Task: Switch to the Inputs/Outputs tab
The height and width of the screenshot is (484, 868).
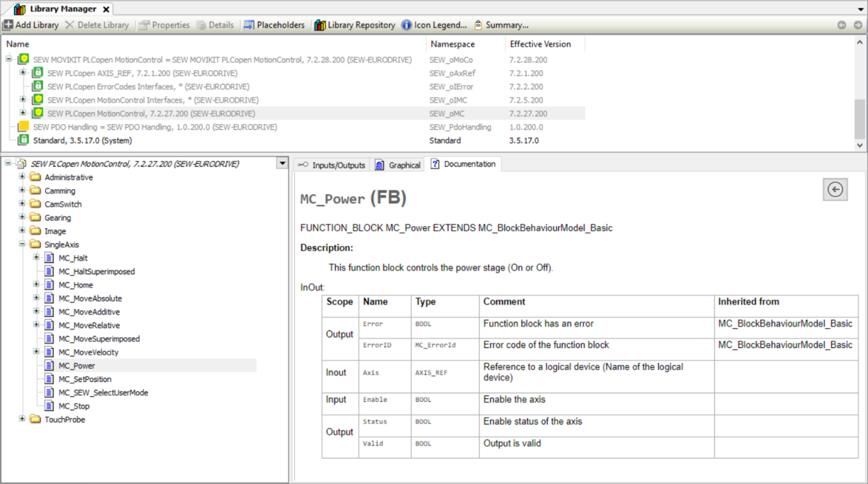Action: tap(331, 165)
